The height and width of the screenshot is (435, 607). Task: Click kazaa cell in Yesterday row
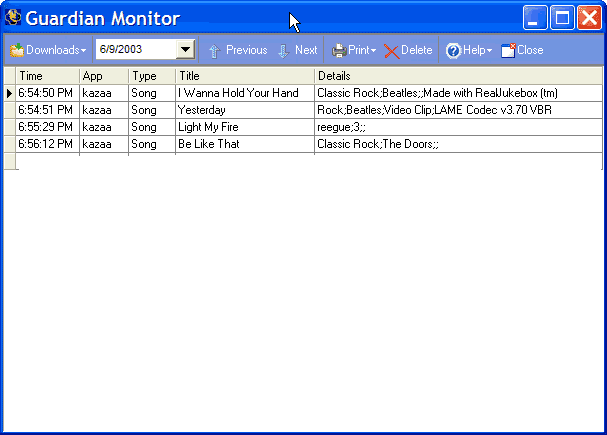tap(104, 110)
